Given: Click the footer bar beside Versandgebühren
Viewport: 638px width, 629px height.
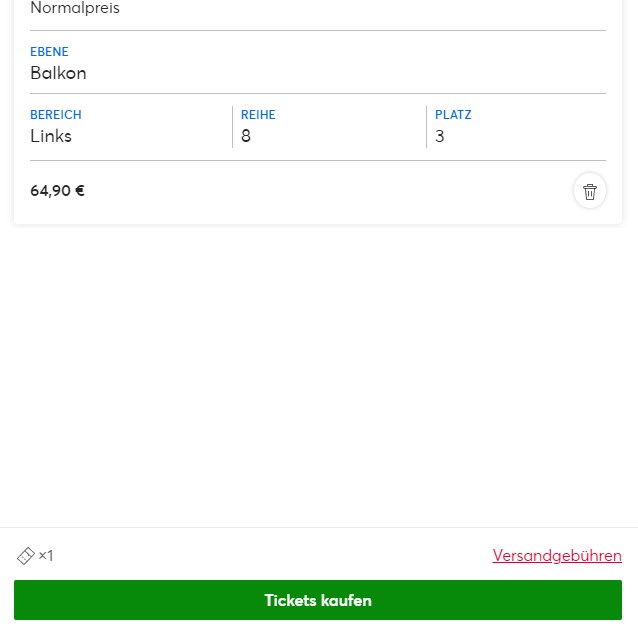Looking at the screenshot, I should [x=273, y=556].
